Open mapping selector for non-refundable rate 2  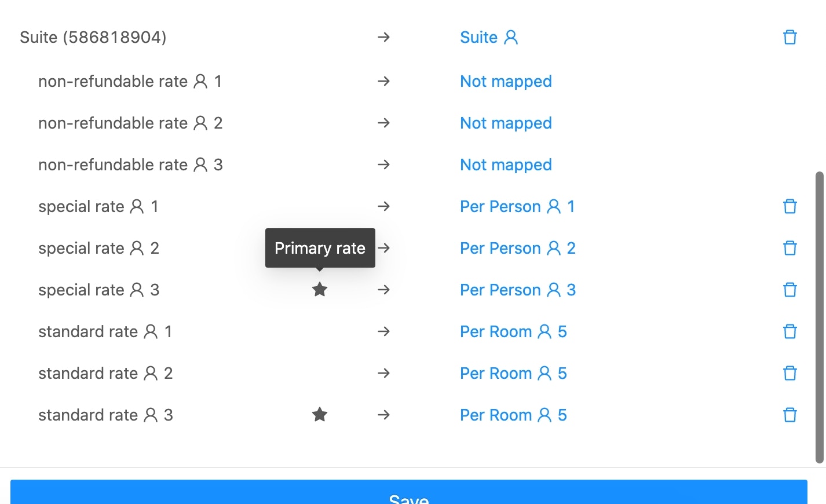coord(505,123)
